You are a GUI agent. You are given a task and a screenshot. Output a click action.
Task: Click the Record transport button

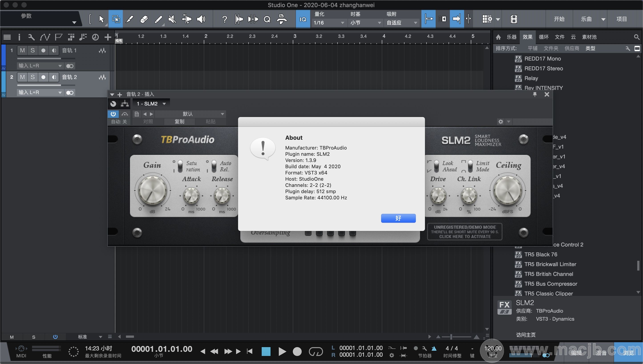point(297,352)
